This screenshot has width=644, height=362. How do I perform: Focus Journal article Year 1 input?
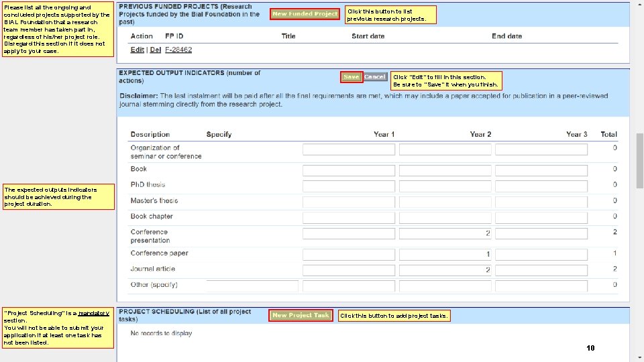point(349,270)
